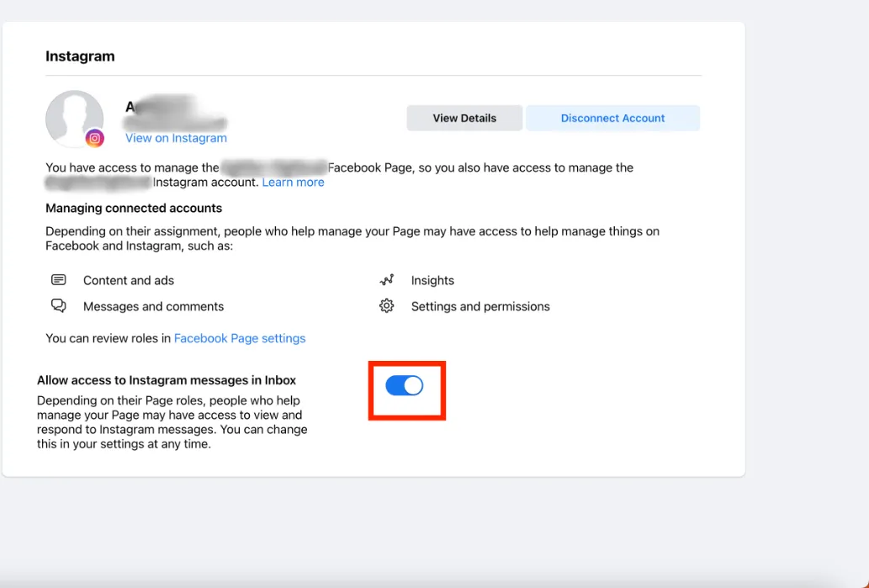The width and height of the screenshot is (869, 588).
Task: Click the Disconnect Account button
Action: pos(612,118)
